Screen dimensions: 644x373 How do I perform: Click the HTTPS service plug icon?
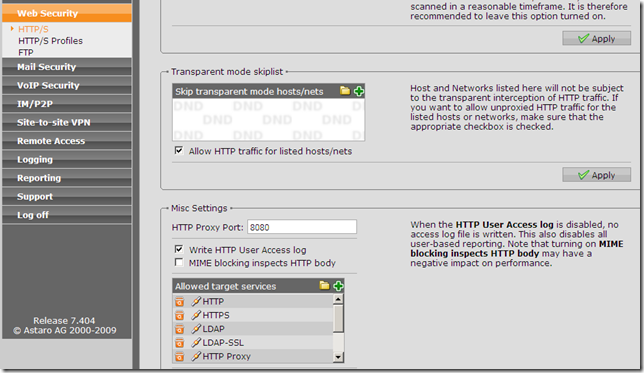196,315
